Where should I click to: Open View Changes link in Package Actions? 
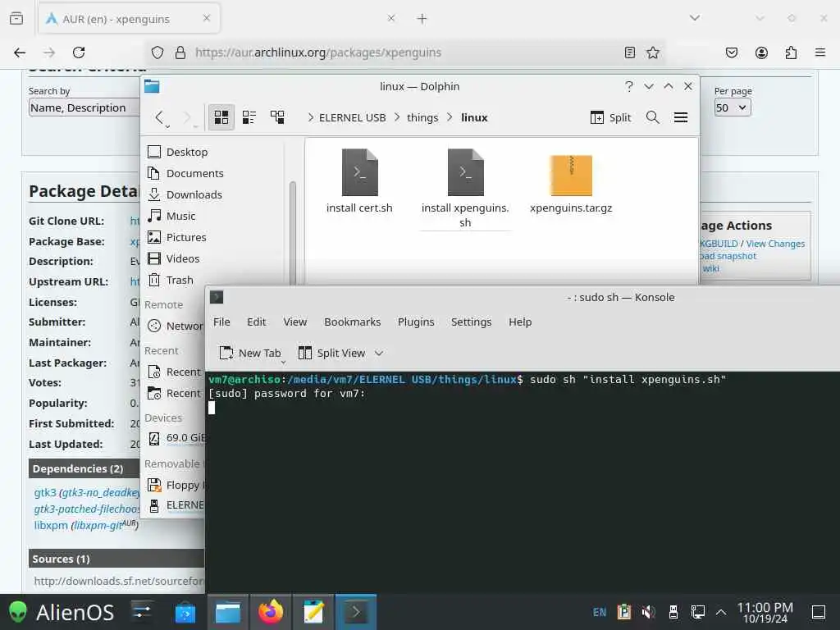pos(775,244)
